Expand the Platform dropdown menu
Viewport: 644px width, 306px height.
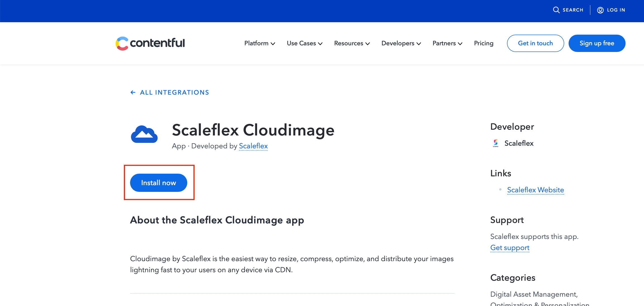[x=260, y=43]
